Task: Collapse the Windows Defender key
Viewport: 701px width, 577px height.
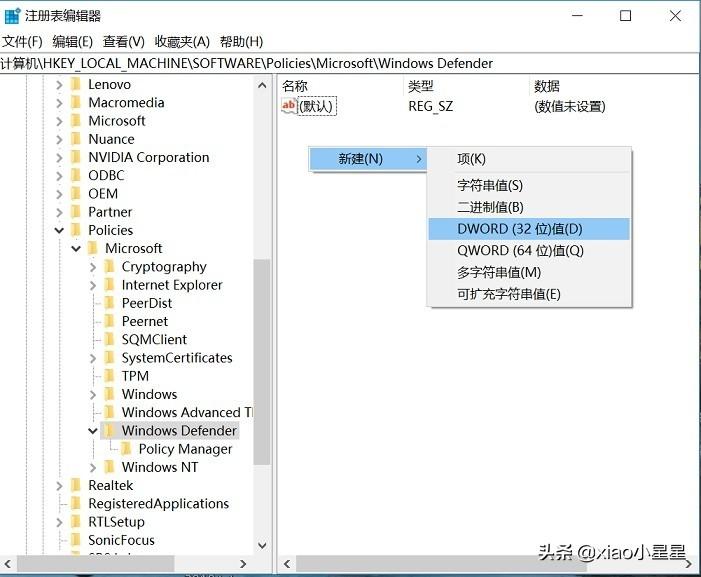Action: pyautogui.click(x=93, y=431)
